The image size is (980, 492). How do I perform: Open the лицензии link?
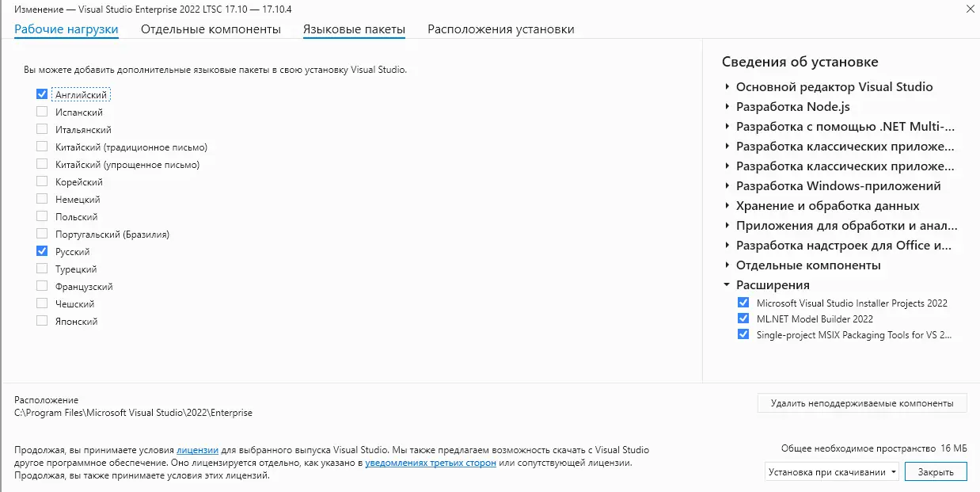tap(197, 450)
